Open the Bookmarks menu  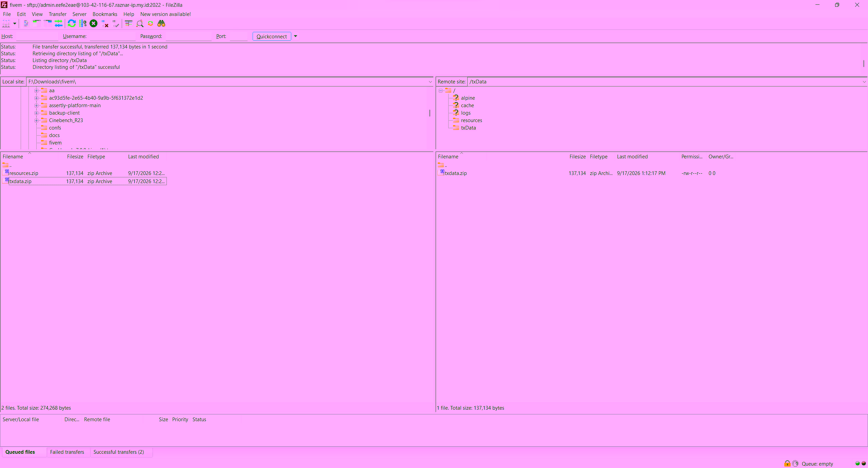(105, 14)
